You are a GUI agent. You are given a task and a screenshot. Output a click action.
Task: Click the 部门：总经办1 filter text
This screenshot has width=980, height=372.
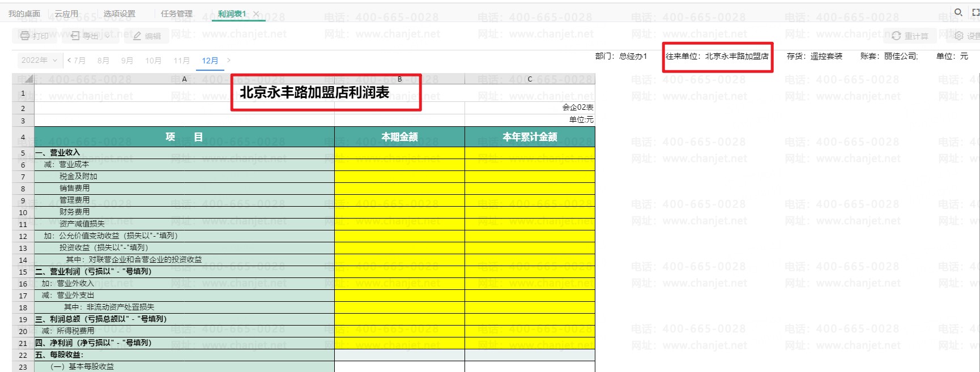click(621, 56)
